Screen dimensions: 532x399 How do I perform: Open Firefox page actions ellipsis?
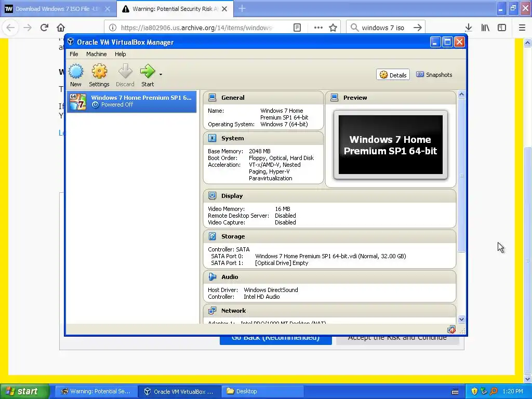pyautogui.click(x=318, y=28)
